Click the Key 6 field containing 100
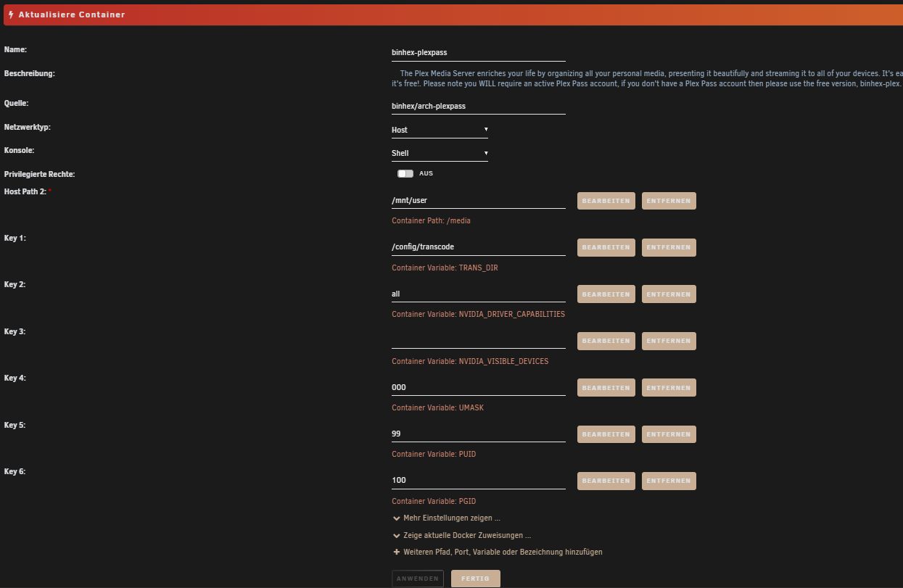The image size is (903, 588). 479,480
